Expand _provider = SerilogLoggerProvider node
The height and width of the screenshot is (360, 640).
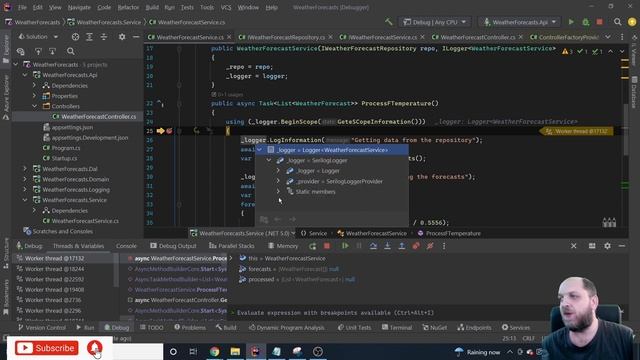(278, 181)
